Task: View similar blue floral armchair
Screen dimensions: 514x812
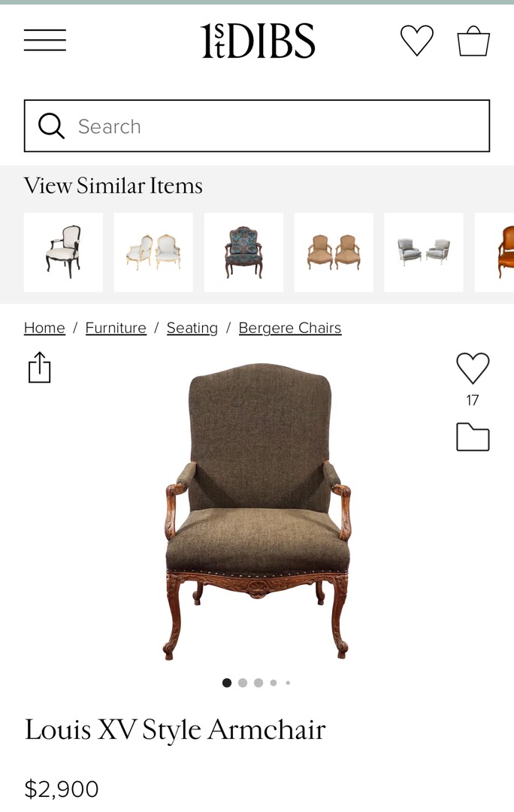Action: (243, 252)
